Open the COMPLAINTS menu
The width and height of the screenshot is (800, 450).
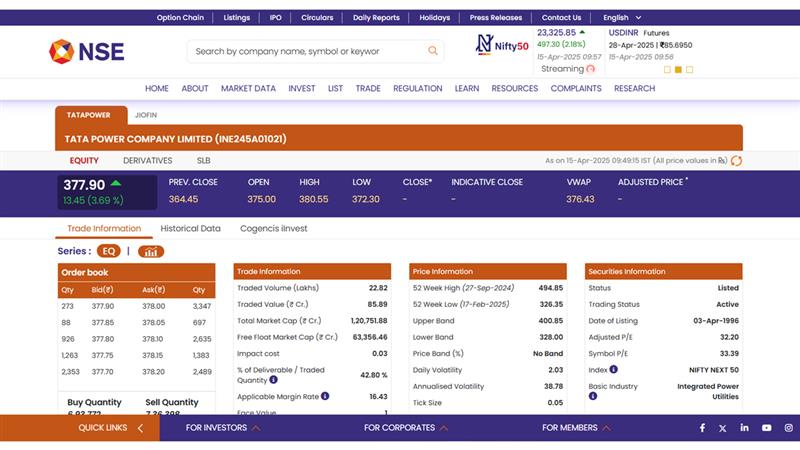(576, 88)
